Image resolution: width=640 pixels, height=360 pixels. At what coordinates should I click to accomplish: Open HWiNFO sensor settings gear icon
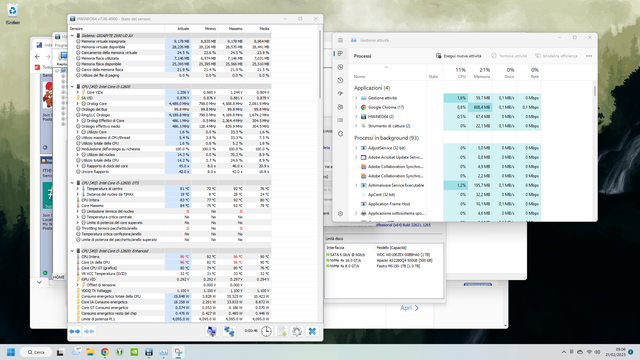click(297, 331)
